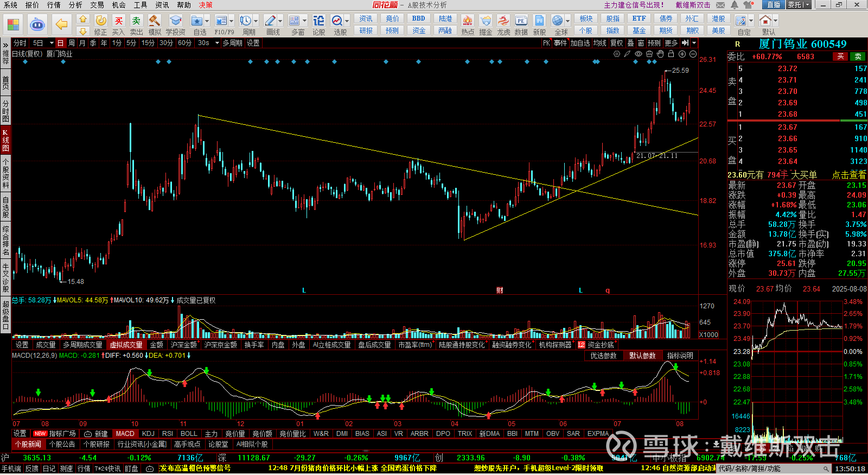Click the 修正 refresh icon
This screenshot has width=868, height=475.
tap(101, 21)
